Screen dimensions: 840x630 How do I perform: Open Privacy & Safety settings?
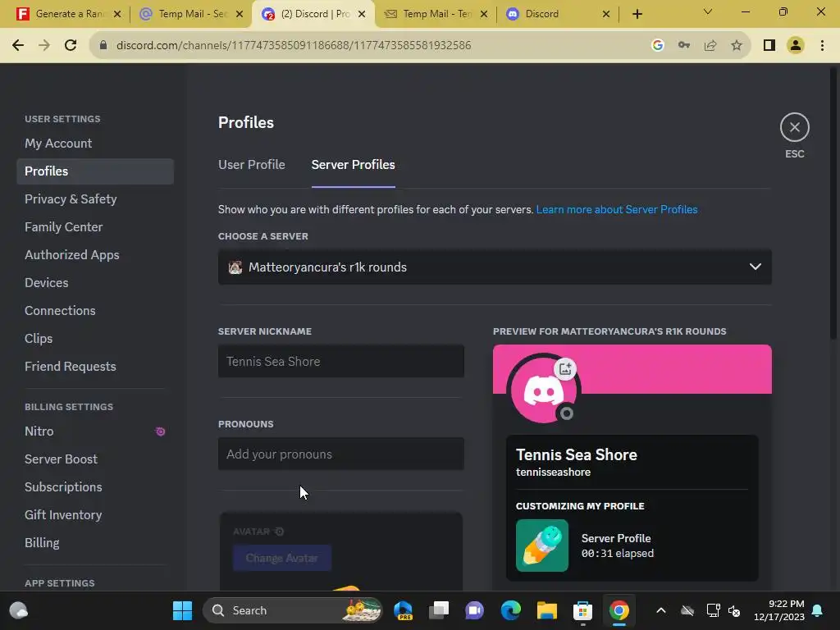point(95,199)
